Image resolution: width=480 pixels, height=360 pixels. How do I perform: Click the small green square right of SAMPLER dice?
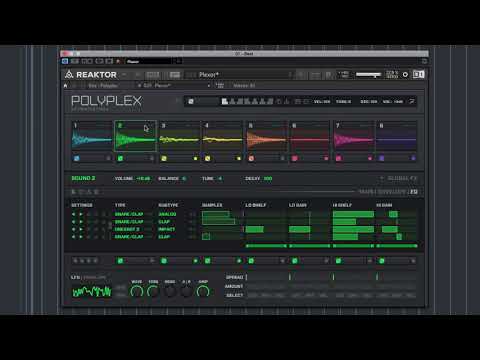click(x=239, y=261)
